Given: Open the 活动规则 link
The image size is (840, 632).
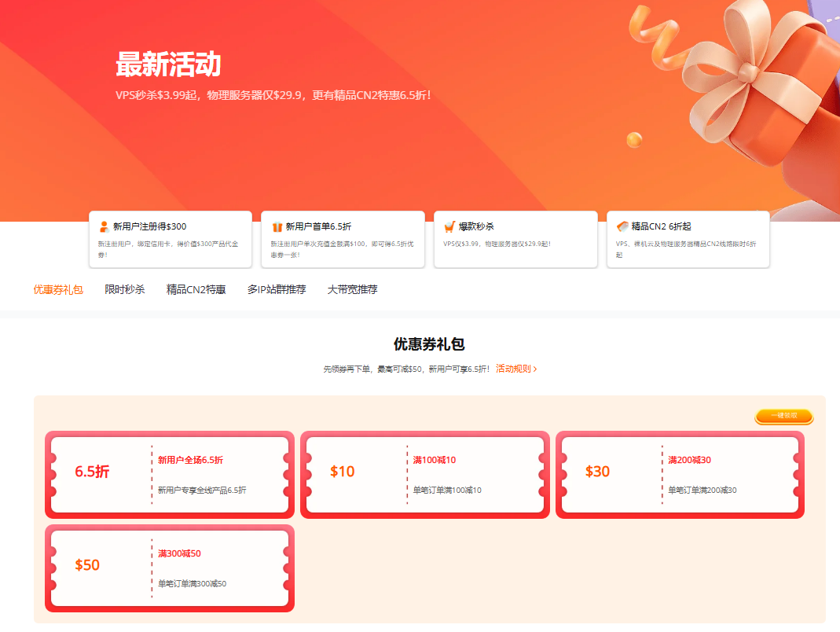Looking at the screenshot, I should [516, 369].
